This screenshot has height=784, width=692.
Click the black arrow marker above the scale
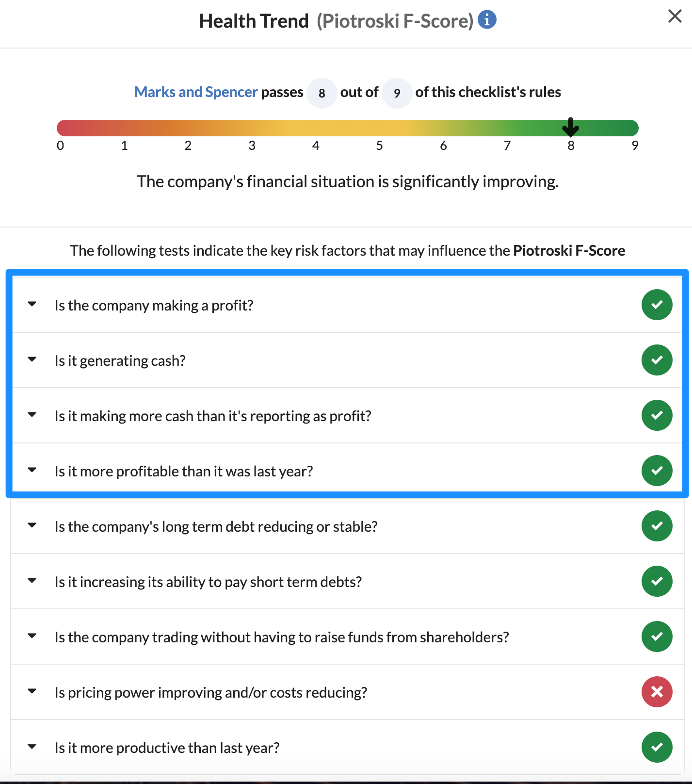point(571,128)
